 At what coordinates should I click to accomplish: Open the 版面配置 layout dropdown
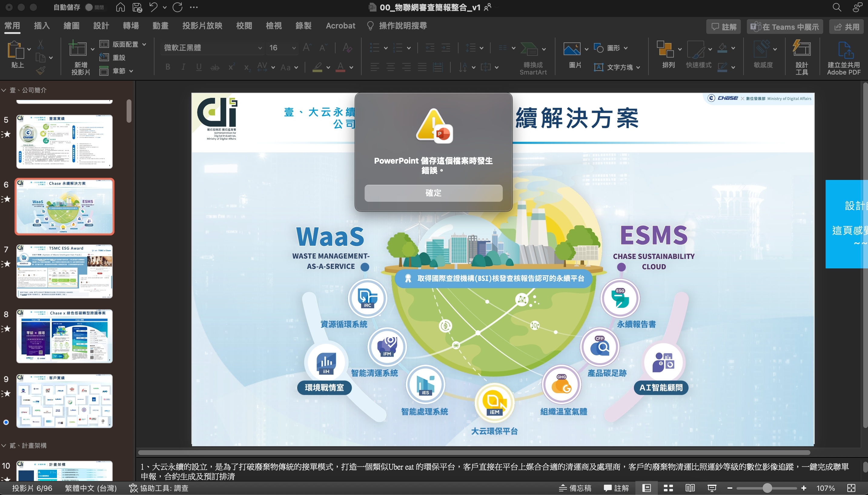(x=123, y=44)
